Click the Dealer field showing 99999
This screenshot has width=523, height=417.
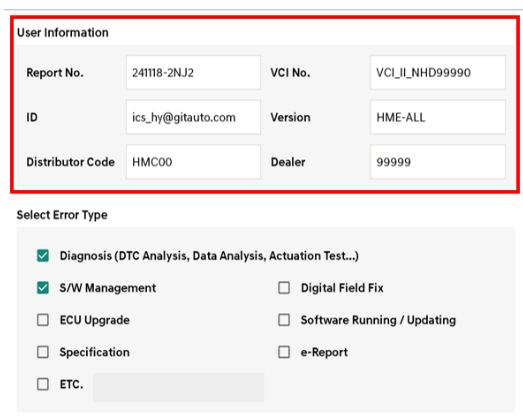pos(438,162)
